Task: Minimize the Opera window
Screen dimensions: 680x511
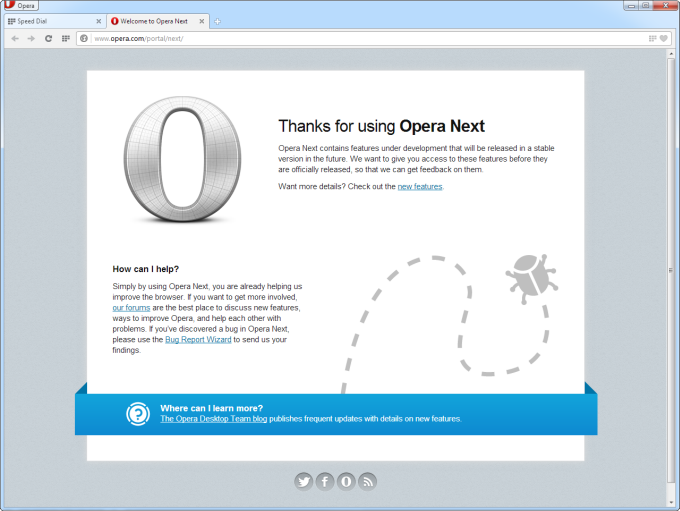Action: click(x=631, y=5)
